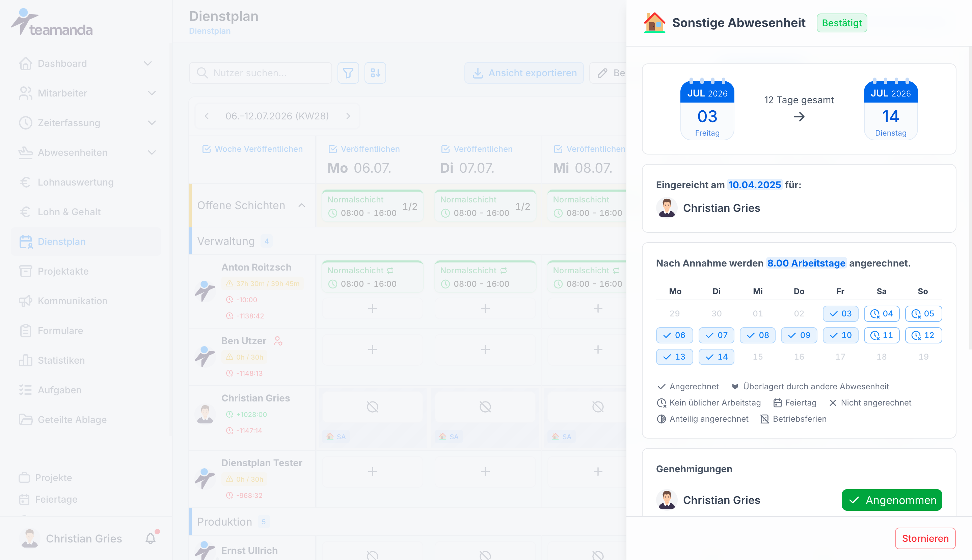Viewport: 972px width, 560px height.
Task: Click user avatar in sidebar footer
Action: pos(30,538)
